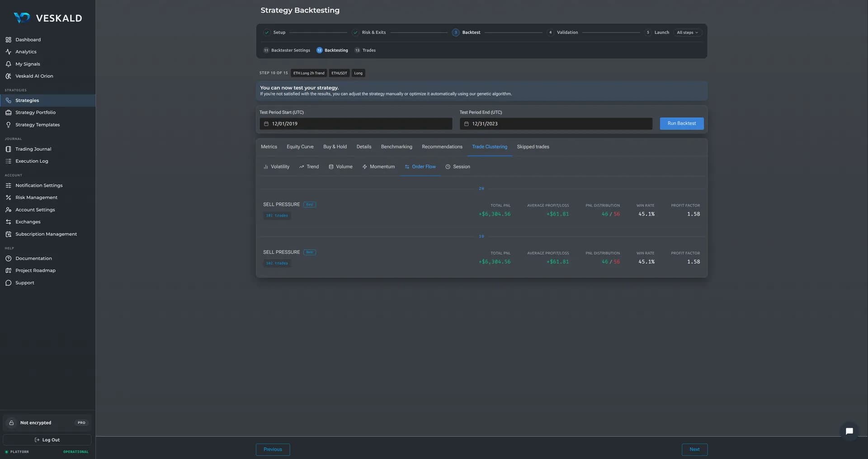Click the Support chat bubble icon
Image resolution: width=868 pixels, height=459 pixels.
point(8,283)
